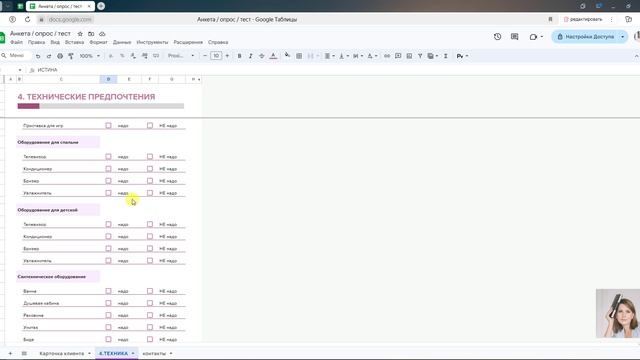
Task: Open the text color picker
Action: 273,56
